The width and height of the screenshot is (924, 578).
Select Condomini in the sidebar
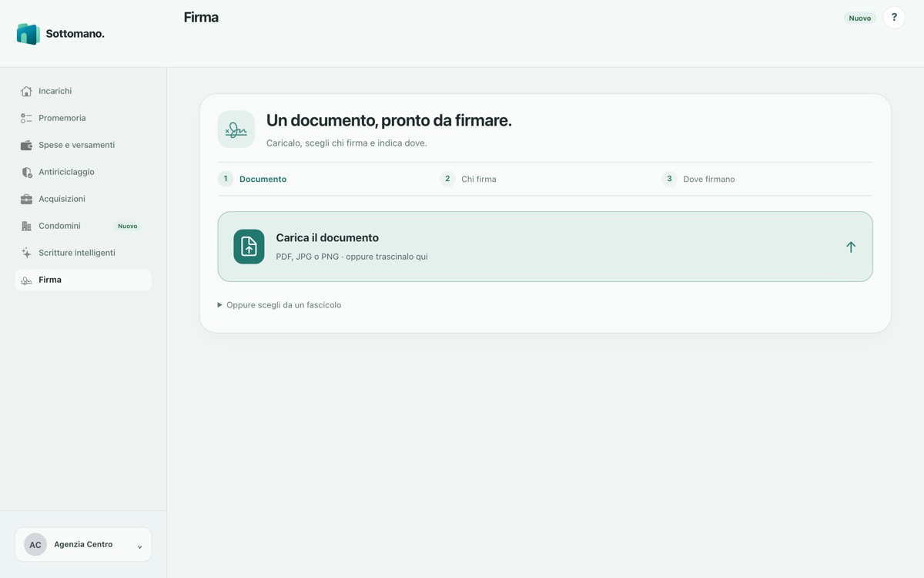pyautogui.click(x=83, y=226)
